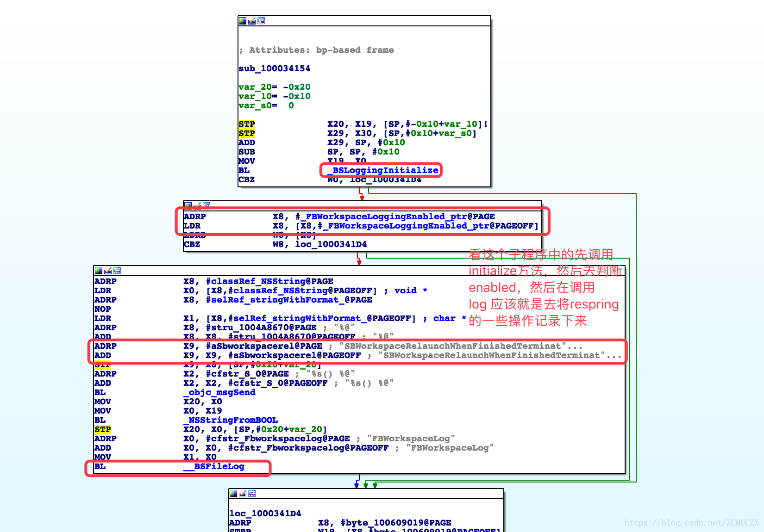Click the var_10= -0x10 variable line
The image size is (764, 532).
click(275, 96)
